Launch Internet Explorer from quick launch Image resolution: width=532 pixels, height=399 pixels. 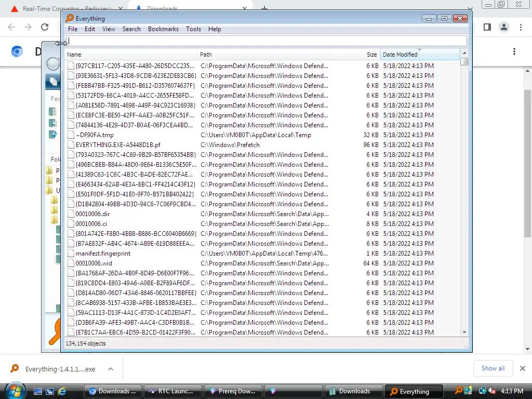[x=62, y=391]
